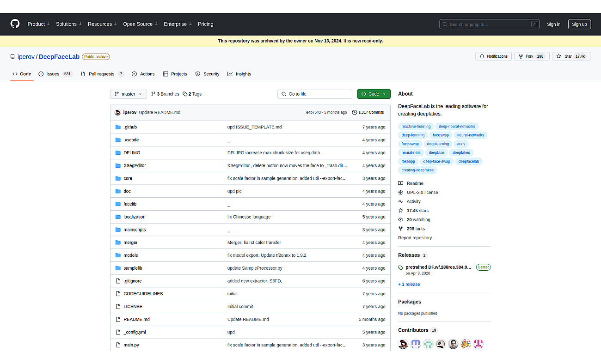Open DeepFaceLab repository name link

click(59, 57)
